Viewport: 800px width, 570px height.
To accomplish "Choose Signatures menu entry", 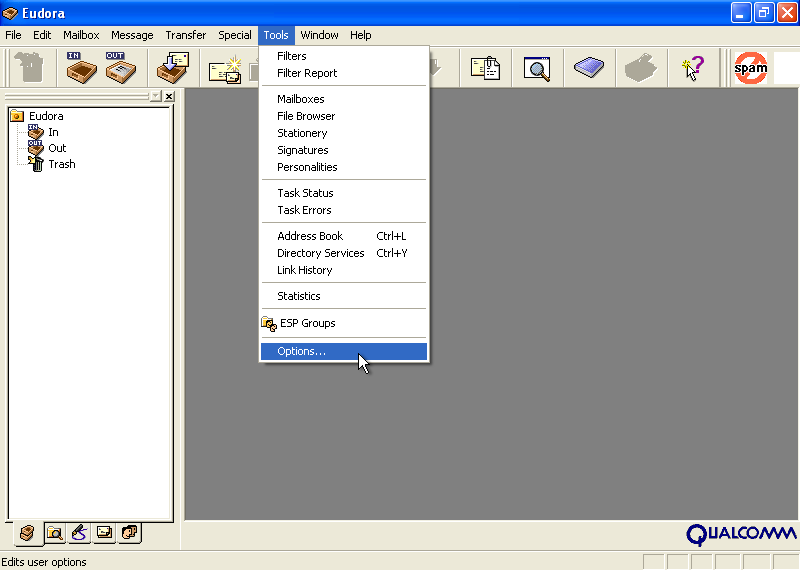I will coord(344,150).
